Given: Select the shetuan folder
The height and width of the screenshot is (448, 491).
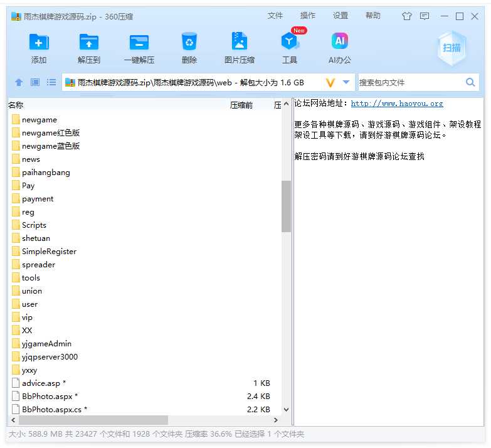Looking at the screenshot, I should [x=31, y=238].
